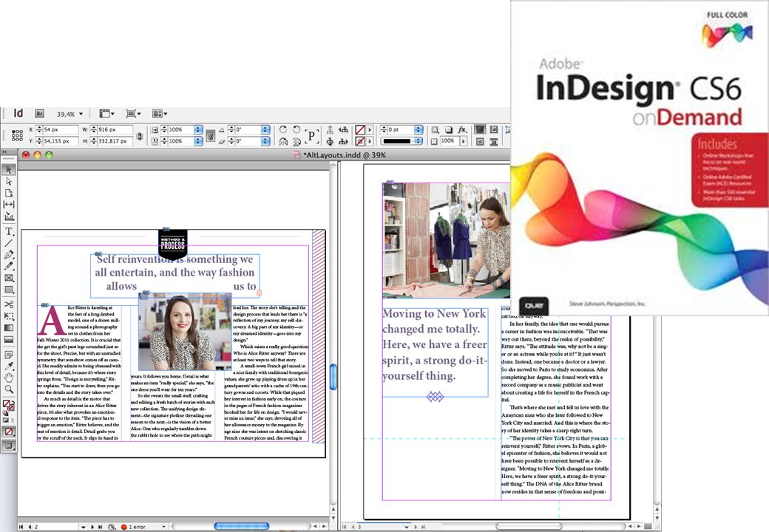This screenshot has height=532, width=769.
Task: Select the Zoom tool
Action: (9, 389)
